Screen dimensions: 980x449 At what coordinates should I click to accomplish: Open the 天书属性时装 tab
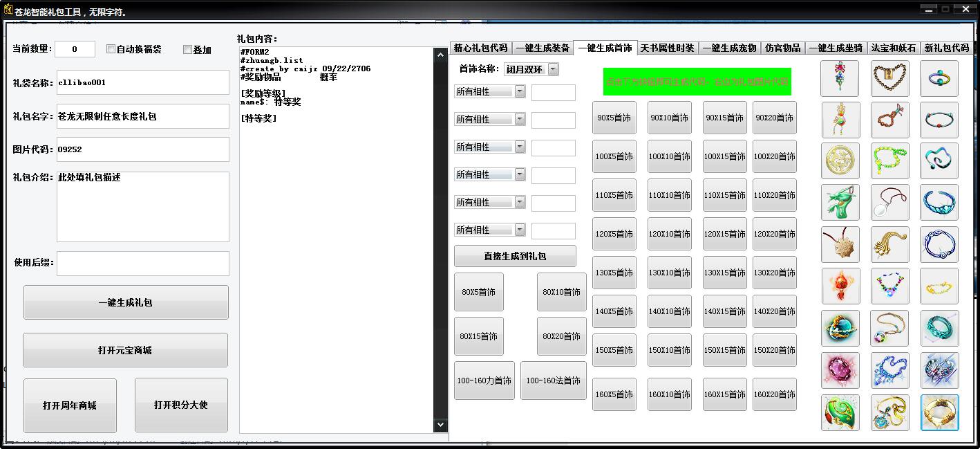pos(666,48)
